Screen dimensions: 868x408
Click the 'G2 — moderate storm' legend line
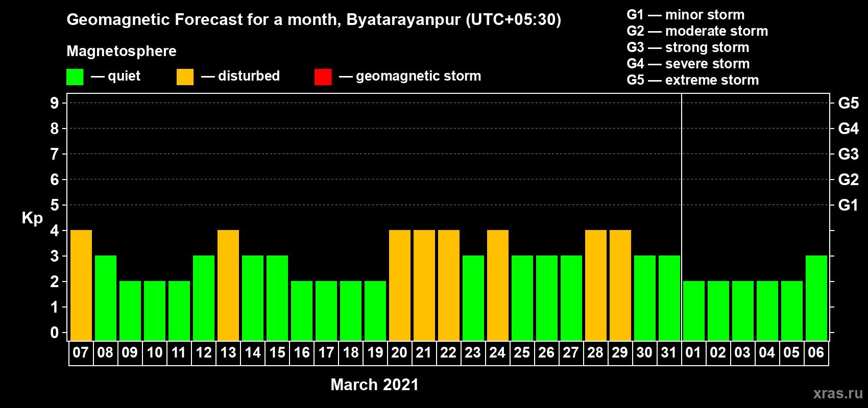coord(697,31)
